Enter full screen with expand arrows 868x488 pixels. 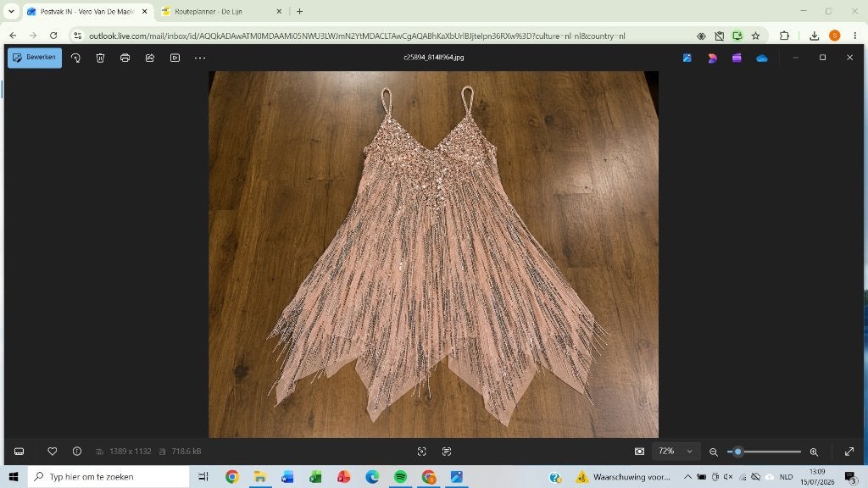[x=849, y=452]
